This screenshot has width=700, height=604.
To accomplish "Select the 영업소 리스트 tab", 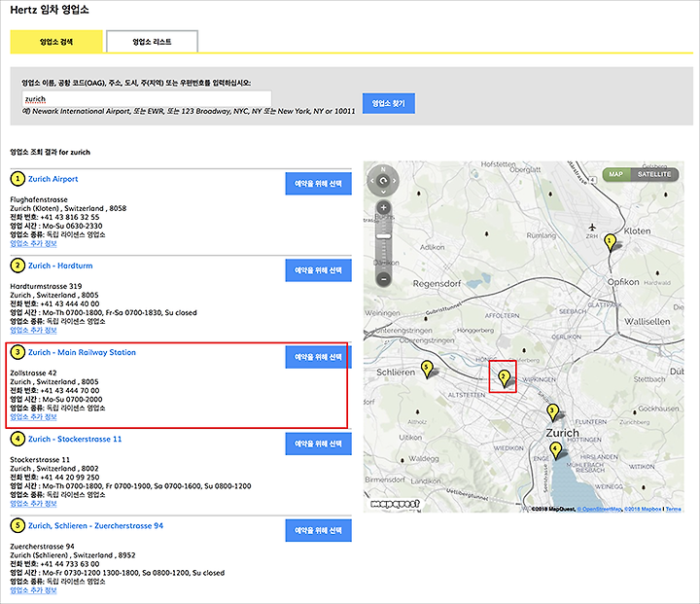I will point(152,42).
